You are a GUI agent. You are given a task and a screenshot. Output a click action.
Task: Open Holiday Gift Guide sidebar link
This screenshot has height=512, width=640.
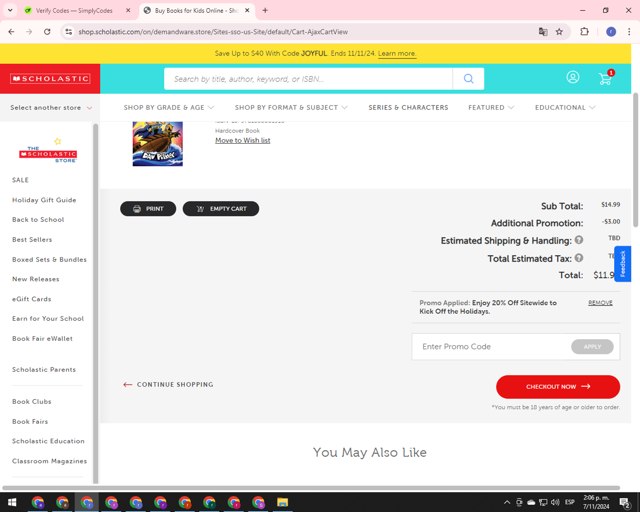pos(44,200)
